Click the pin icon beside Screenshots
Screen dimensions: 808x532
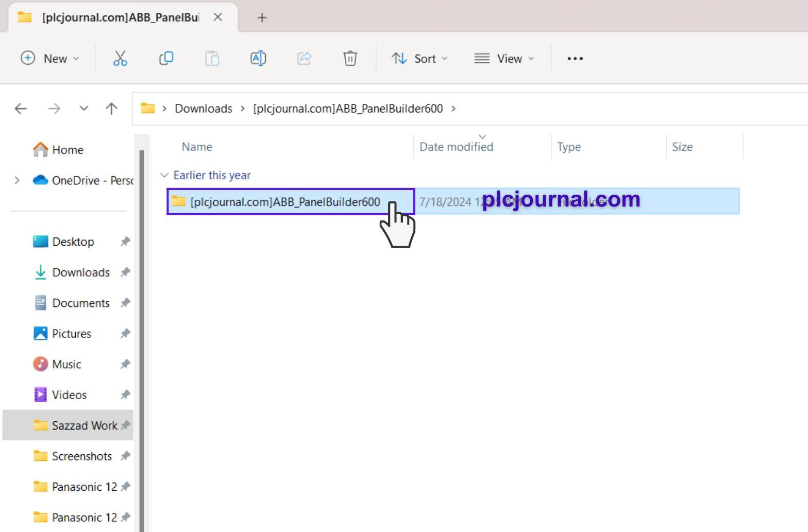coord(125,456)
